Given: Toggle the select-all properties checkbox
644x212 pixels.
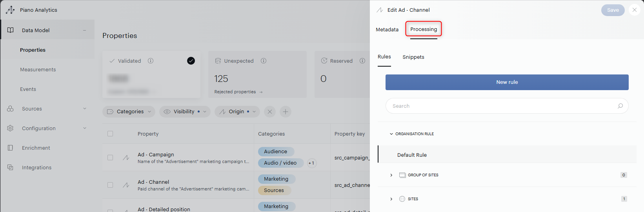Looking at the screenshot, I should [110, 134].
